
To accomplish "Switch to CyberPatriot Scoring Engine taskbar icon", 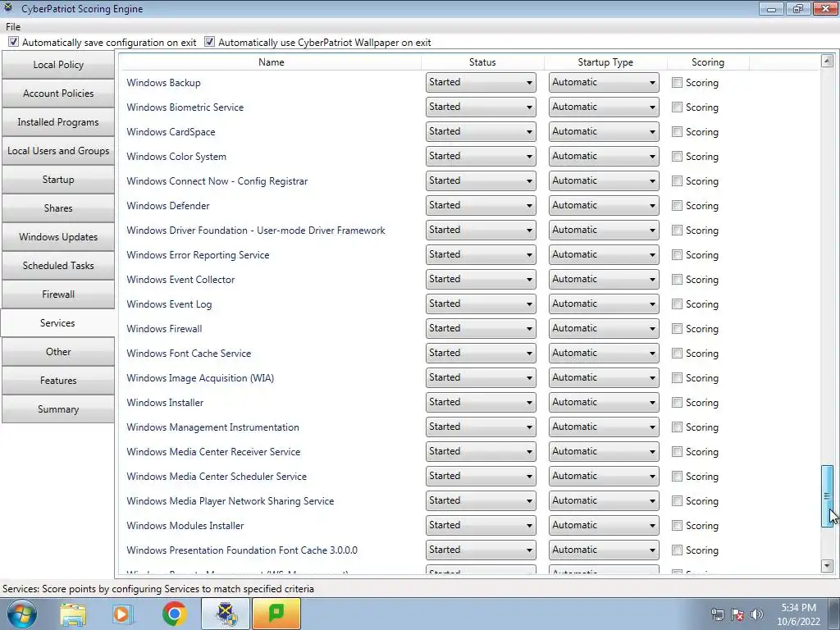I will (x=226, y=614).
